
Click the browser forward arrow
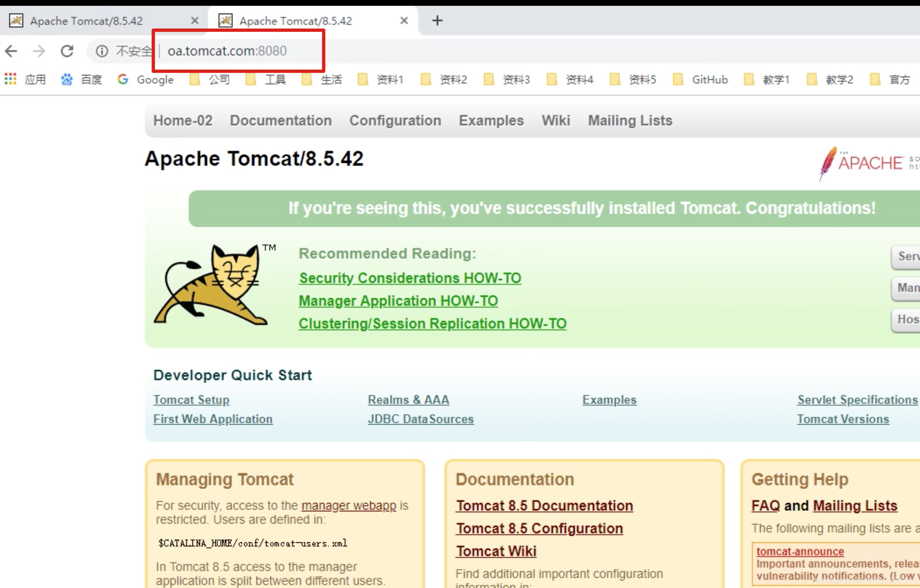[39, 51]
